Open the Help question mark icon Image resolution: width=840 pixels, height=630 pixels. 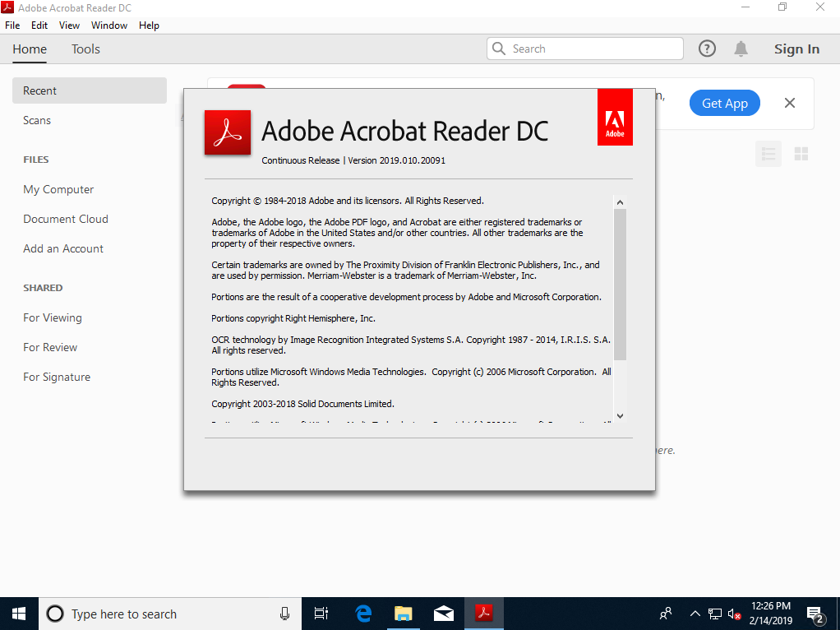[x=707, y=49]
